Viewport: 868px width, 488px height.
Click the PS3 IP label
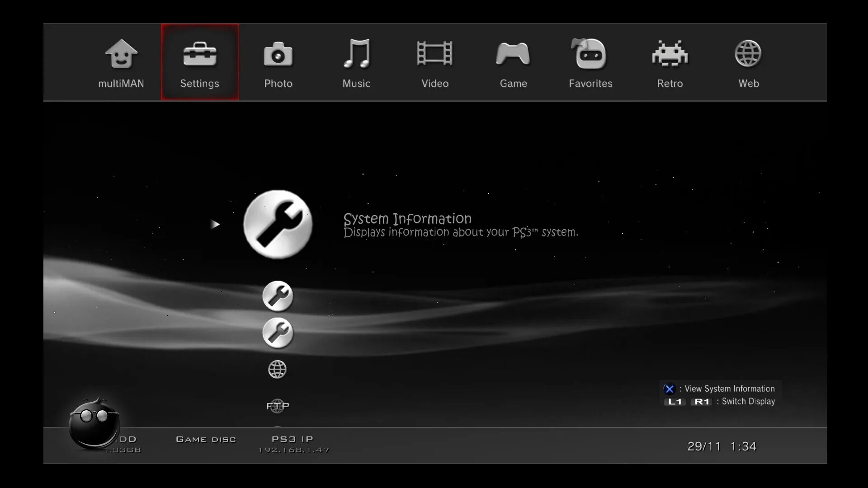[x=292, y=439]
